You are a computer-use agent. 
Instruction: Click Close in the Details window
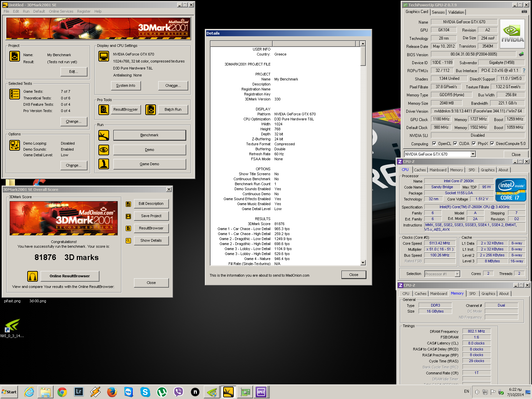pos(354,275)
